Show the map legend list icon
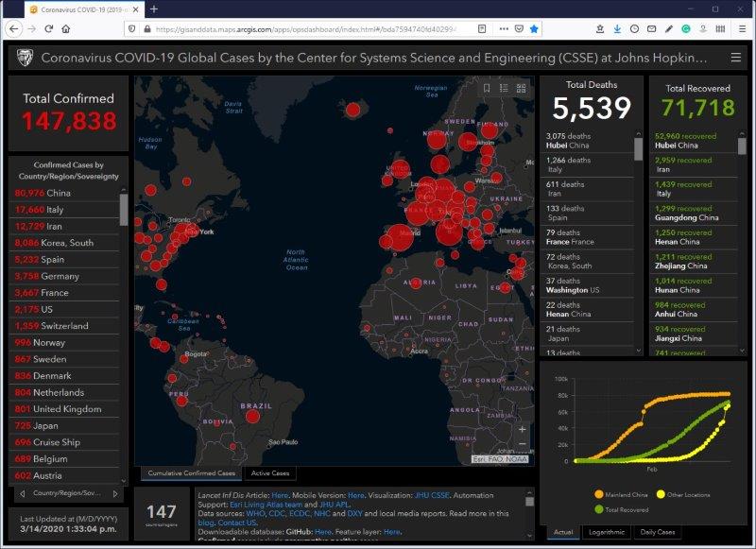Screen dimensions: 756x549 click(x=504, y=88)
